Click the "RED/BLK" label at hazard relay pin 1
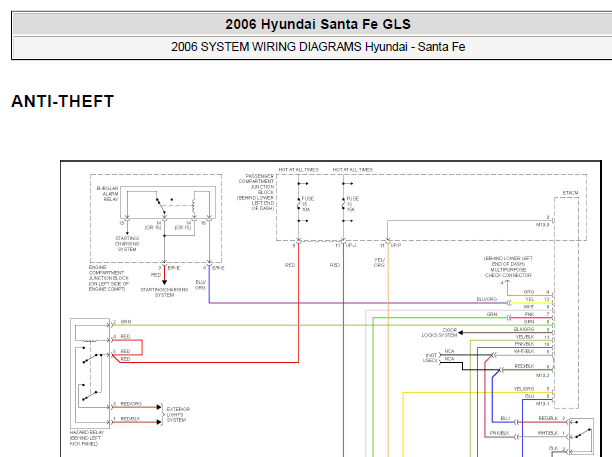The image size is (612, 457). pos(130,419)
